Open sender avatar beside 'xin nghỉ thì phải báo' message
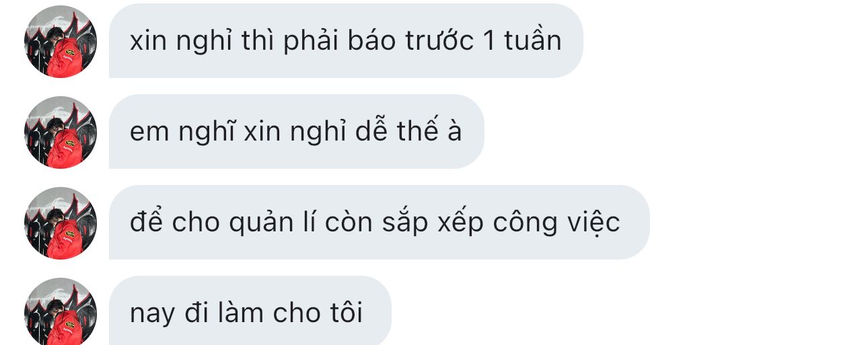 [61, 42]
